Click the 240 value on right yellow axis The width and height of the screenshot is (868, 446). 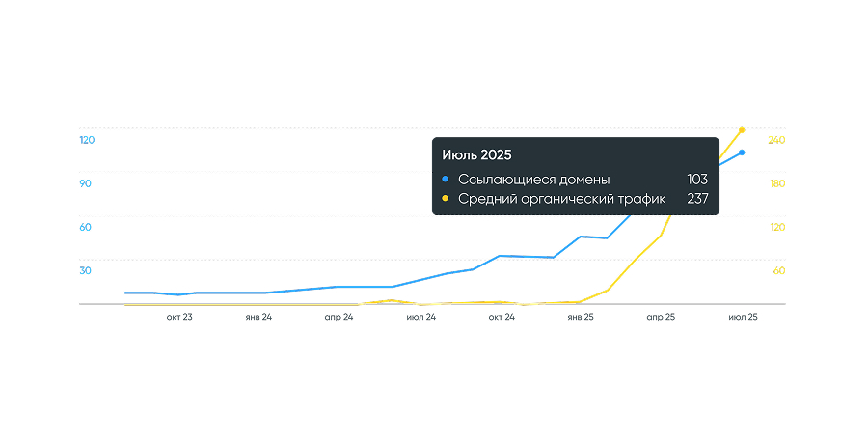[x=776, y=140]
